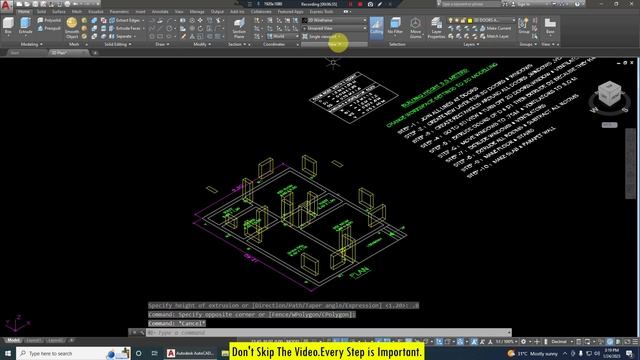Expand the Modify panel
Viewport: 640px width, 360px height.
click(202, 44)
